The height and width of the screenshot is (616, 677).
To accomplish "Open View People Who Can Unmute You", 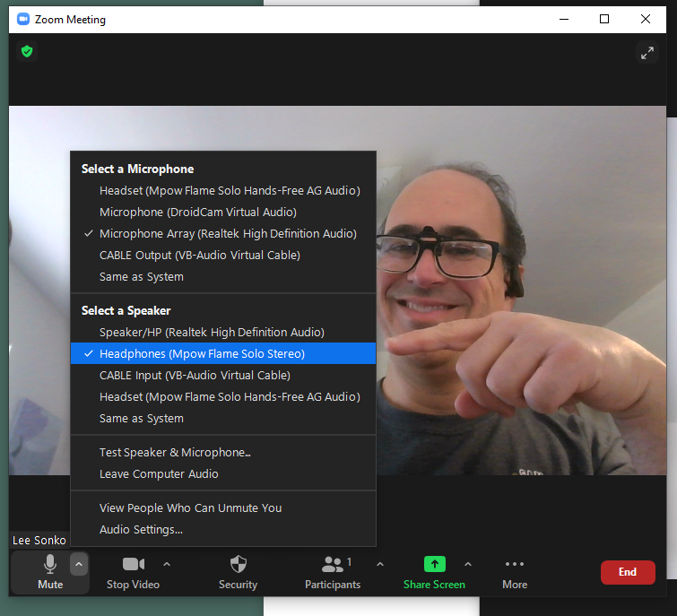I will point(223,508).
